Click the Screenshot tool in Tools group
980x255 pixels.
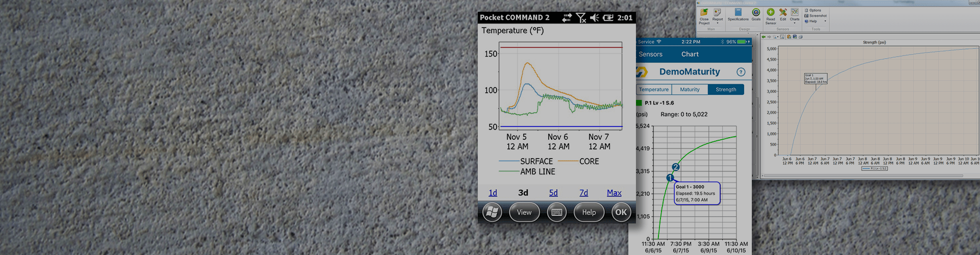point(816,16)
